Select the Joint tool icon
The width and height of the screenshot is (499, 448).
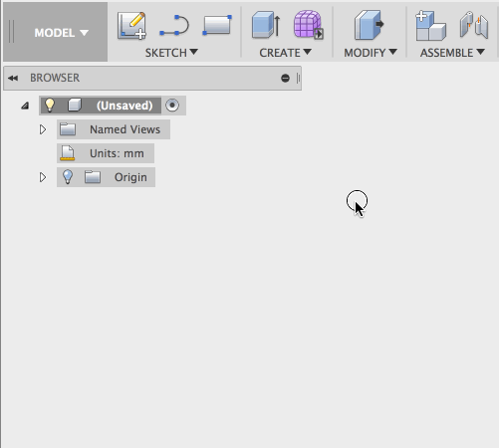(474, 25)
